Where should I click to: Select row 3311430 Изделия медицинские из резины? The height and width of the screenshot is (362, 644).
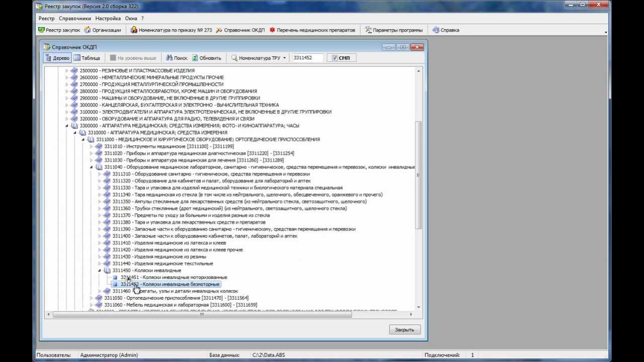(x=159, y=257)
